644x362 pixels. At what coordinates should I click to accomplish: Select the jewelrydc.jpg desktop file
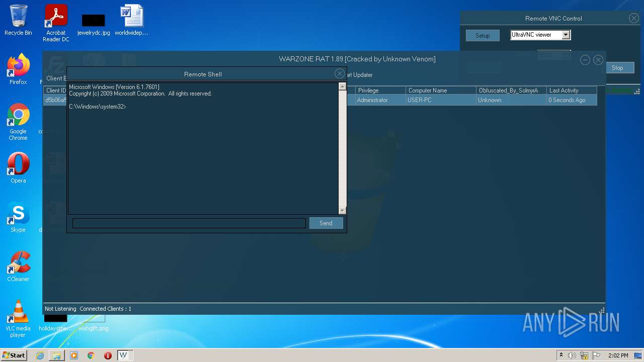click(94, 24)
